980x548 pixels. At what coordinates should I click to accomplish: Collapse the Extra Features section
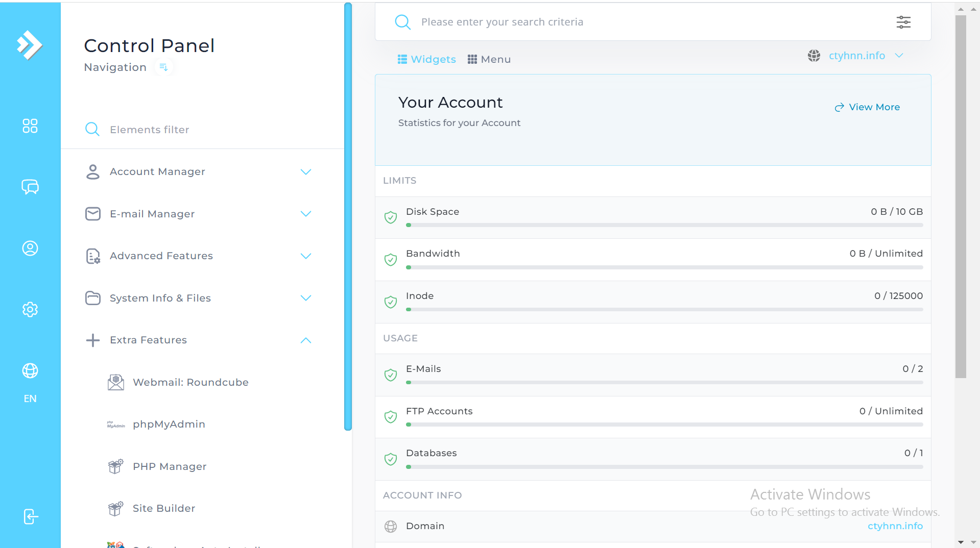pyautogui.click(x=305, y=340)
